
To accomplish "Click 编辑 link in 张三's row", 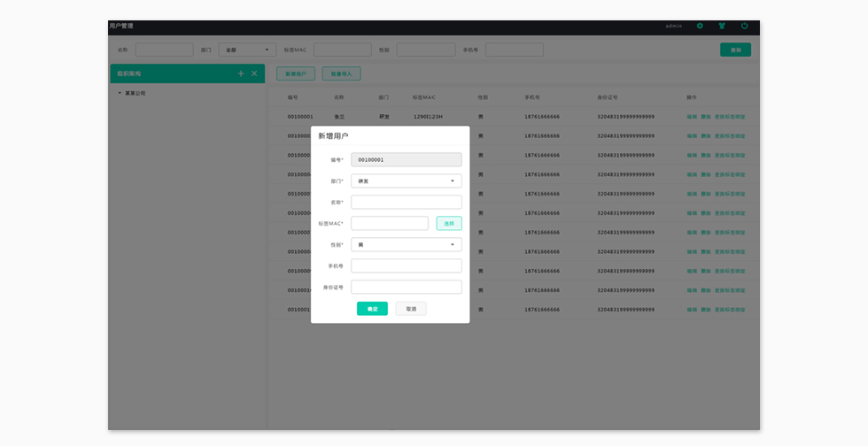I will 692,116.
